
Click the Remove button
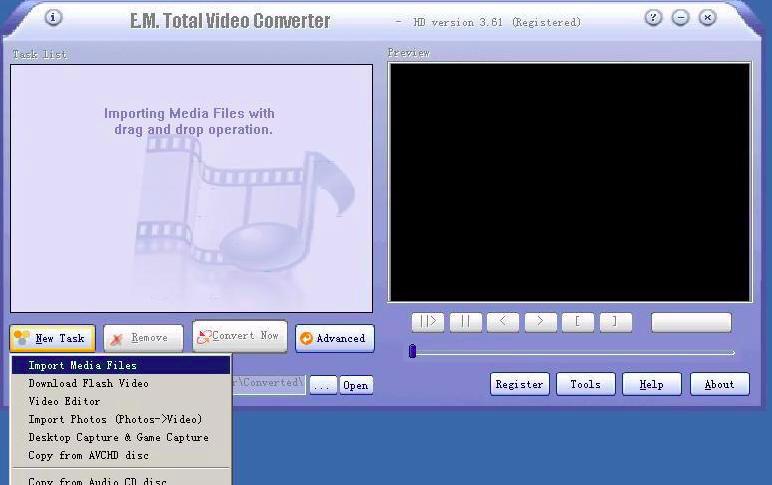(x=143, y=338)
